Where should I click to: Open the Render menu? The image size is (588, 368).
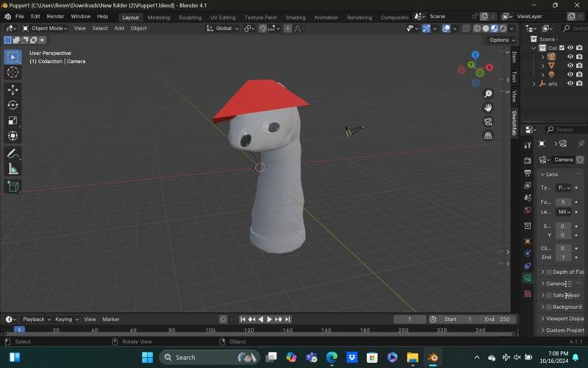55,16
